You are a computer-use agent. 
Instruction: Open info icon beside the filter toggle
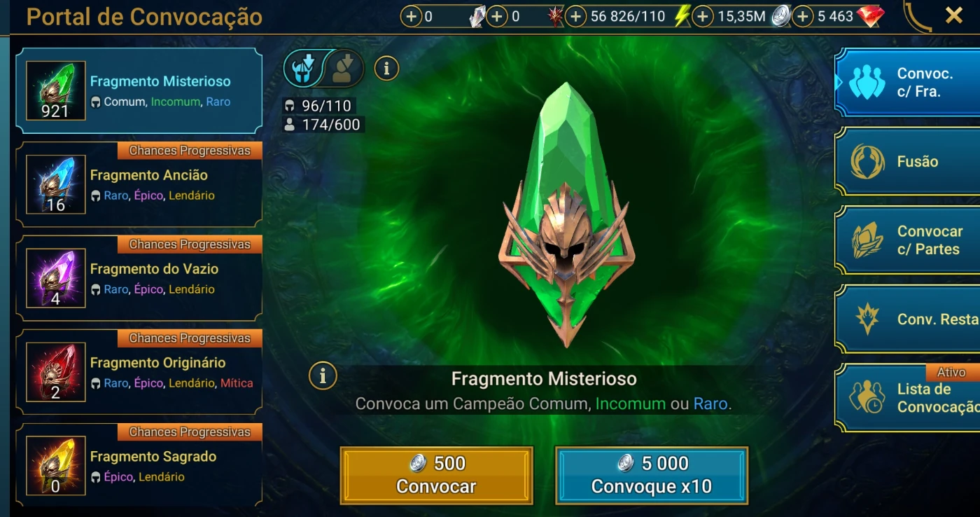coord(386,68)
